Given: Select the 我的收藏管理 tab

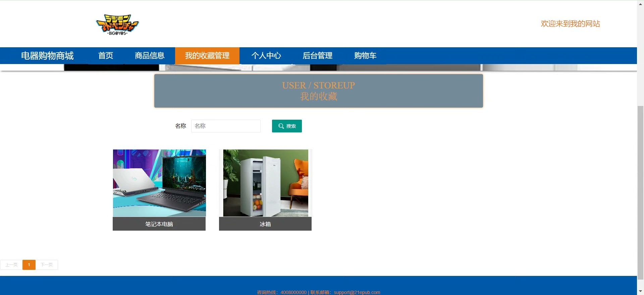Looking at the screenshot, I should point(207,56).
